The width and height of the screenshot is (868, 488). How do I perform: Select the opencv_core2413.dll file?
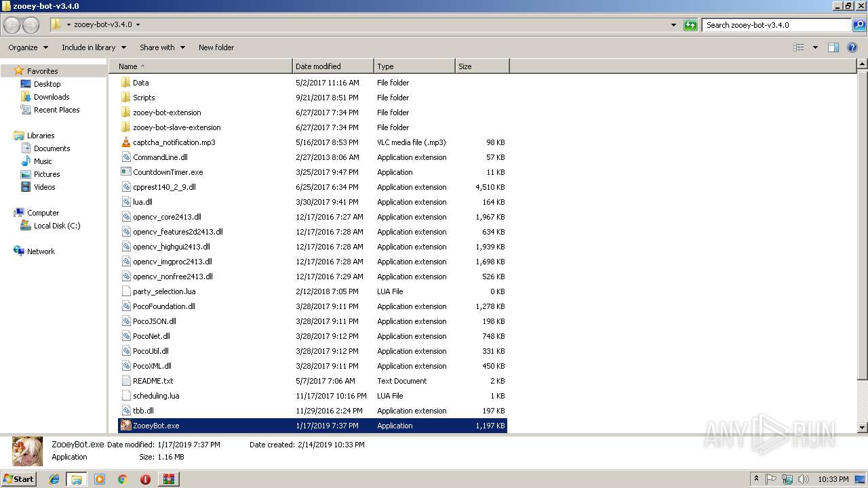click(167, 217)
